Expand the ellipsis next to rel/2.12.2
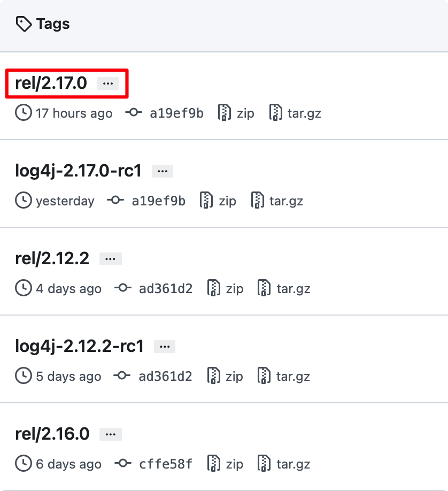Screen dimensions: 448x491 [x=111, y=259]
